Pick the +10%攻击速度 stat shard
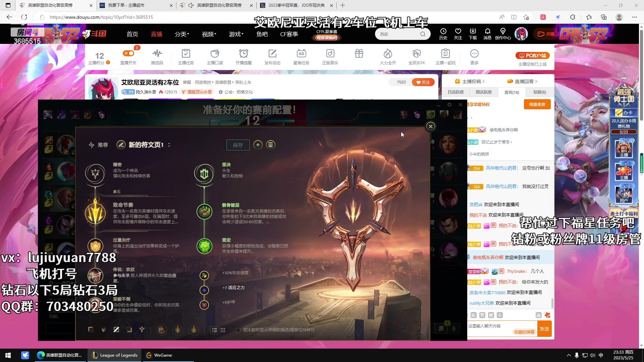 click(204, 276)
